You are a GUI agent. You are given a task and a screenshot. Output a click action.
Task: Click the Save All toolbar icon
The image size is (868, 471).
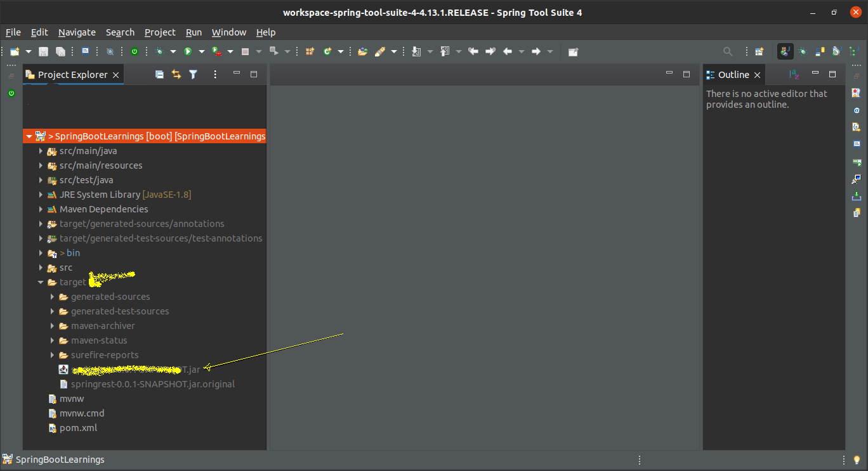click(60, 51)
